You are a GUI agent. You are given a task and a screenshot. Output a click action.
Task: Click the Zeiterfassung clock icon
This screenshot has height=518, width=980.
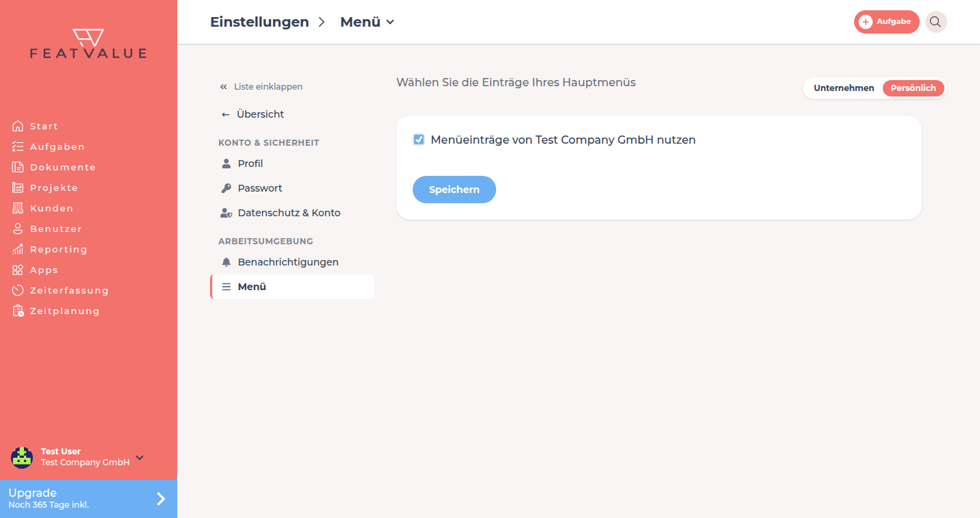18,290
